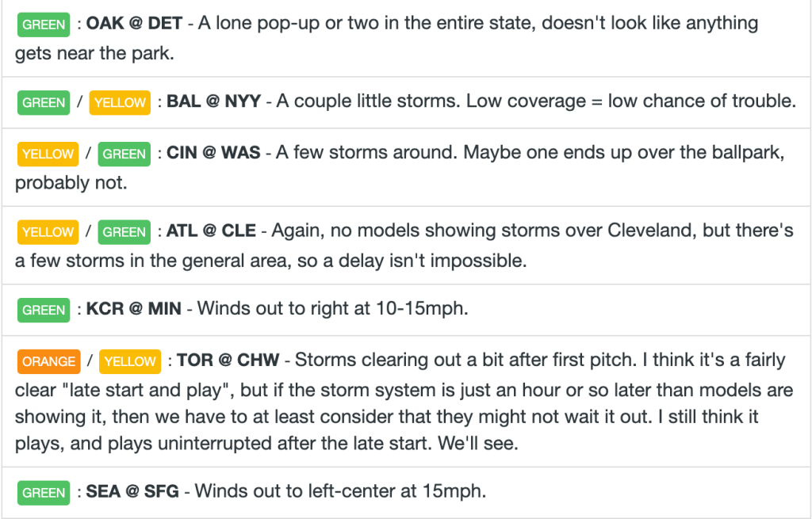Click the "Winds out to right at 10-15mph" text
812x519 pixels.
click(x=332, y=309)
